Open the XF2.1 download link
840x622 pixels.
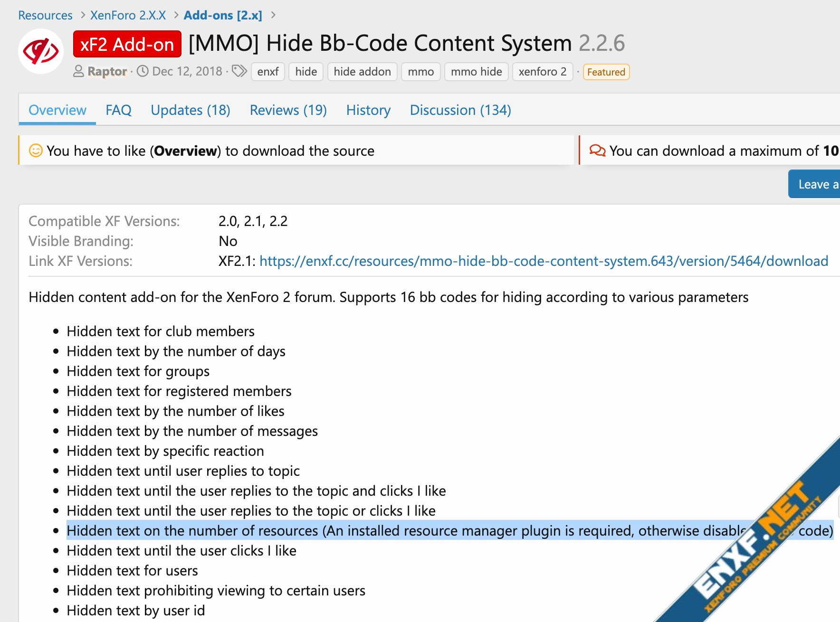click(x=544, y=261)
